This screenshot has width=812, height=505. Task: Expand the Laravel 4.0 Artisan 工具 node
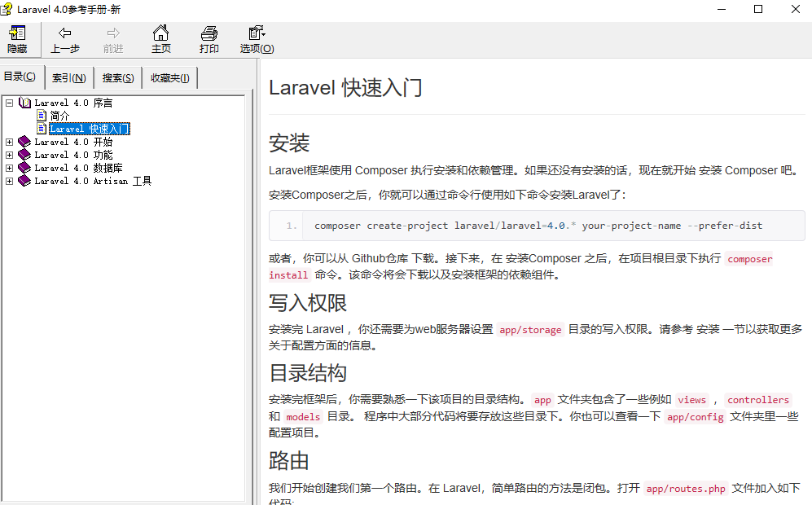click(10, 181)
